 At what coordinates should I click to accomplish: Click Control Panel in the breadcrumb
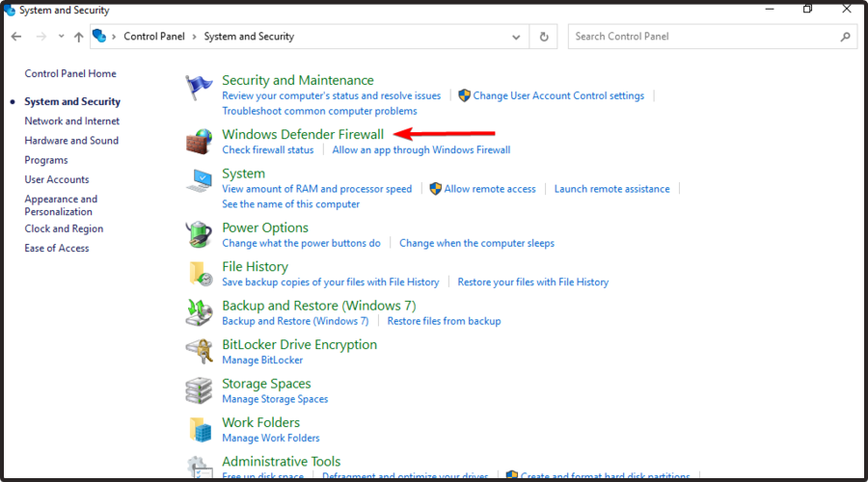pos(154,36)
